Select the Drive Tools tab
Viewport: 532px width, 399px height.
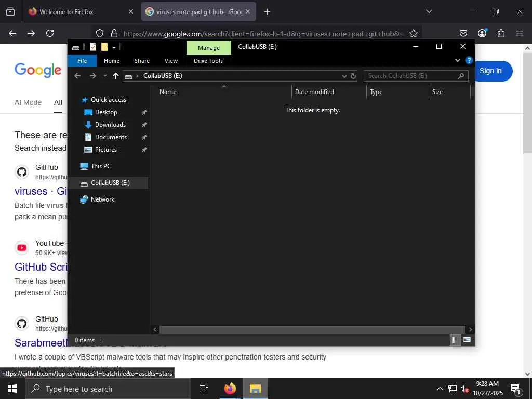[x=208, y=61]
